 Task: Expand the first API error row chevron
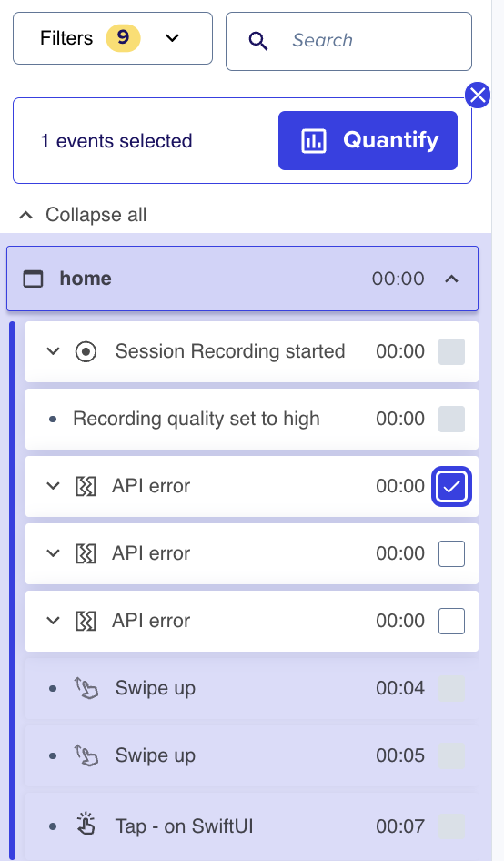point(53,487)
